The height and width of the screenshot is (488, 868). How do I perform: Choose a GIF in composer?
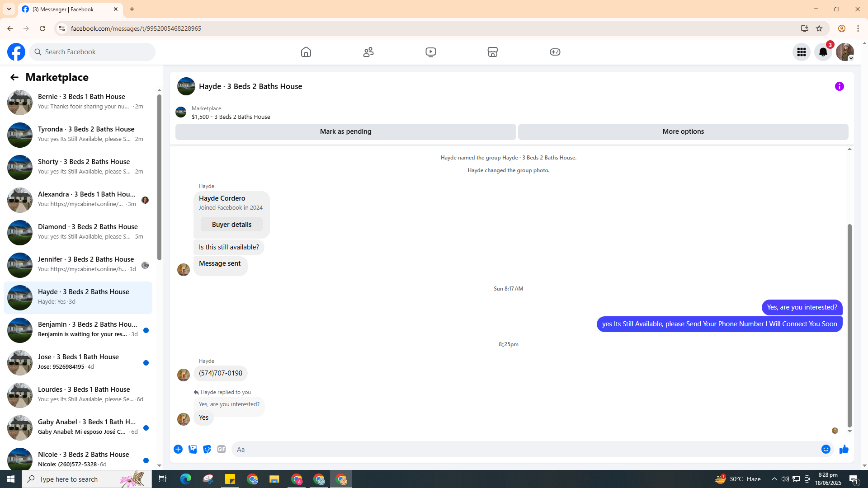[222, 449]
